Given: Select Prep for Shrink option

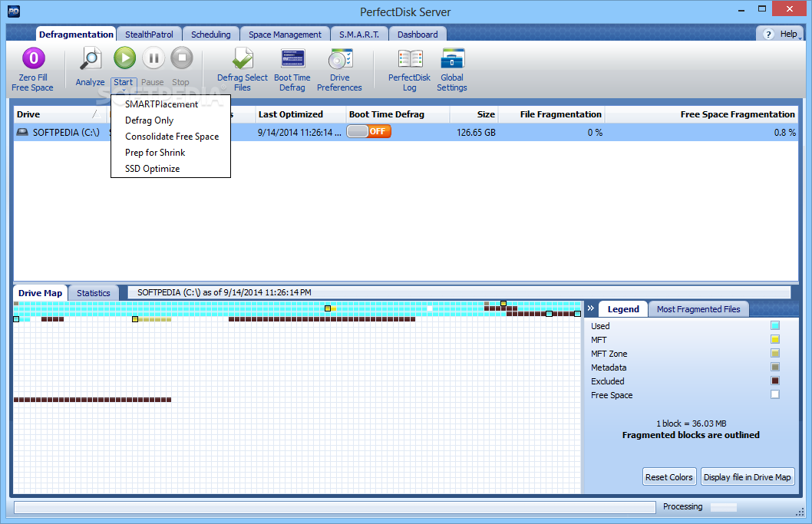Looking at the screenshot, I should (x=155, y=152).
